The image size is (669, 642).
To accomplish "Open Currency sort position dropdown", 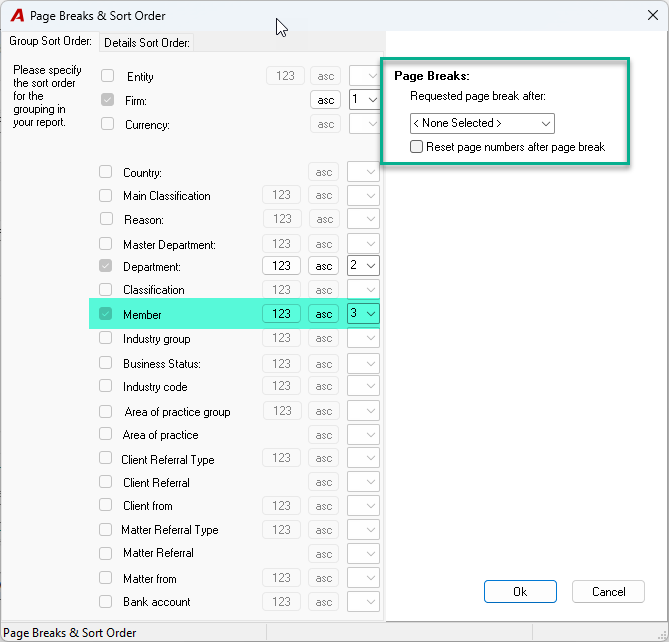I will coord(364,124).
